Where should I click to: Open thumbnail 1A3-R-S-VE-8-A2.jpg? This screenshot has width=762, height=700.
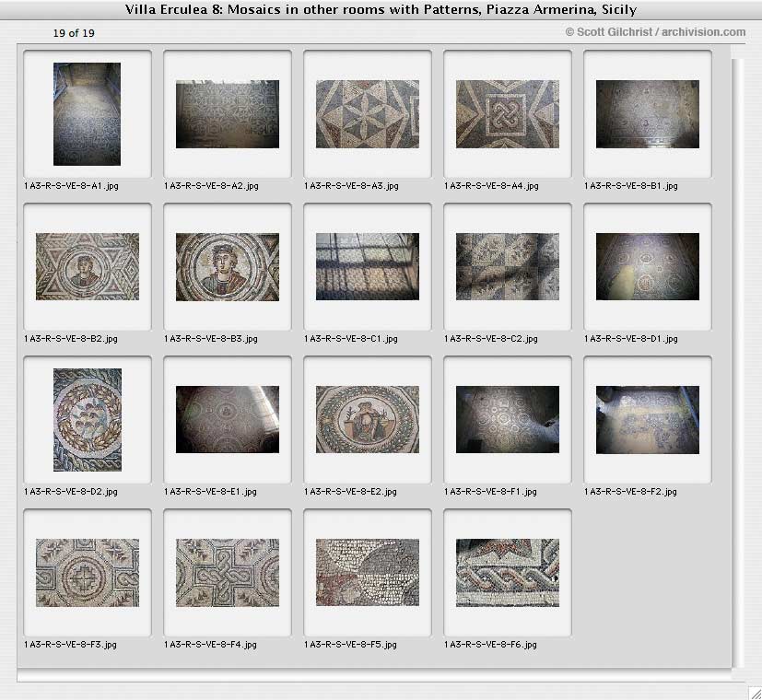pos(228,114)
